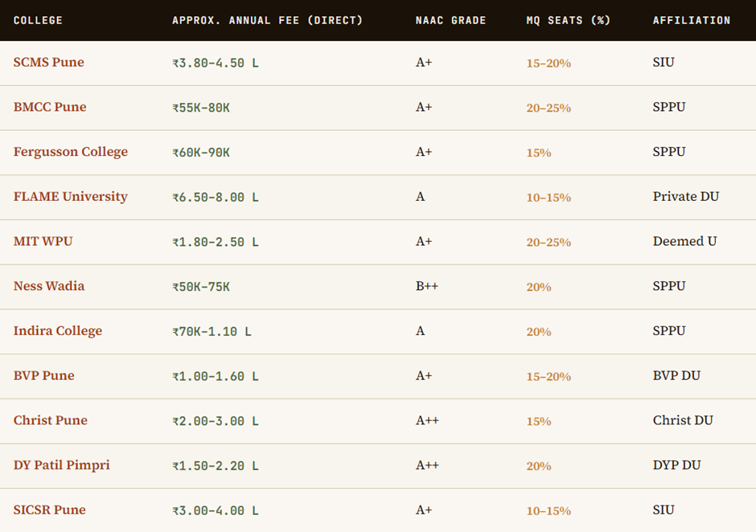756x532 pixels.
Task: Click the SIU affiliation for SCMS Pune
Action: (664, 62)
